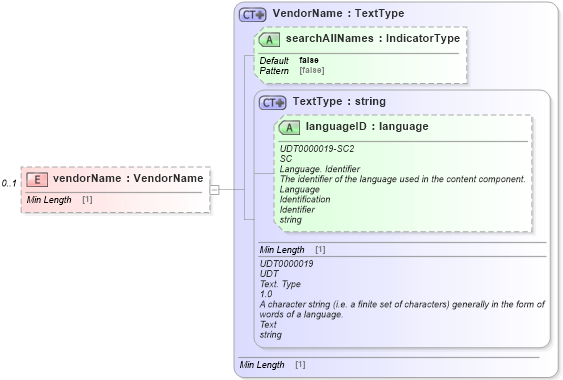Select the 'VendorName : TextType' heading
The image size is (563, 380).
[338, 13]
